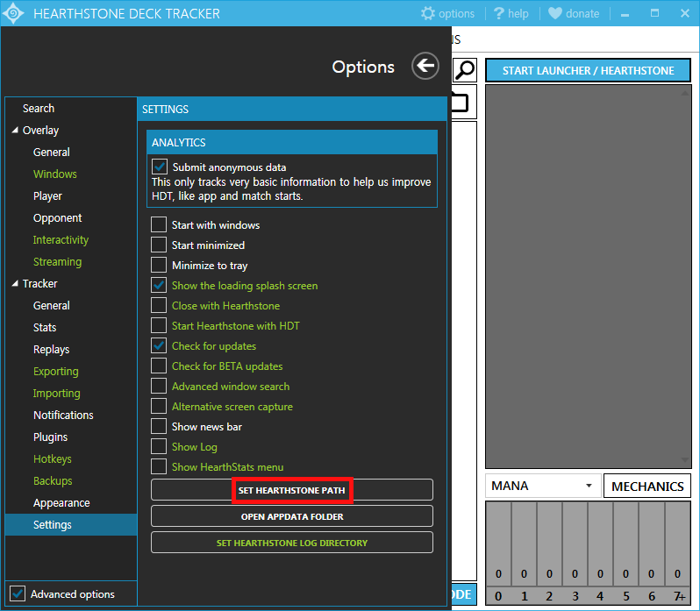Image resolution: width=700 pixels, height=611 pixels.
Task: Click the MECHANICS button
Action: point(647,487)
